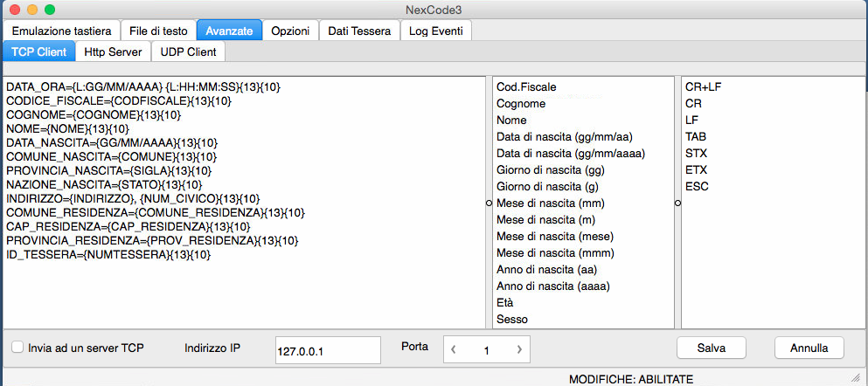Select Cod.Fiscale in the fields list
Image resolution: width=868 pixels, height=386 pixels.
pos(526,87)
